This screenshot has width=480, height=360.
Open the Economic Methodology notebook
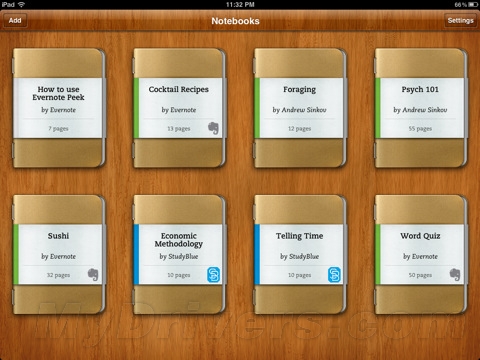[x=180, y=255]
